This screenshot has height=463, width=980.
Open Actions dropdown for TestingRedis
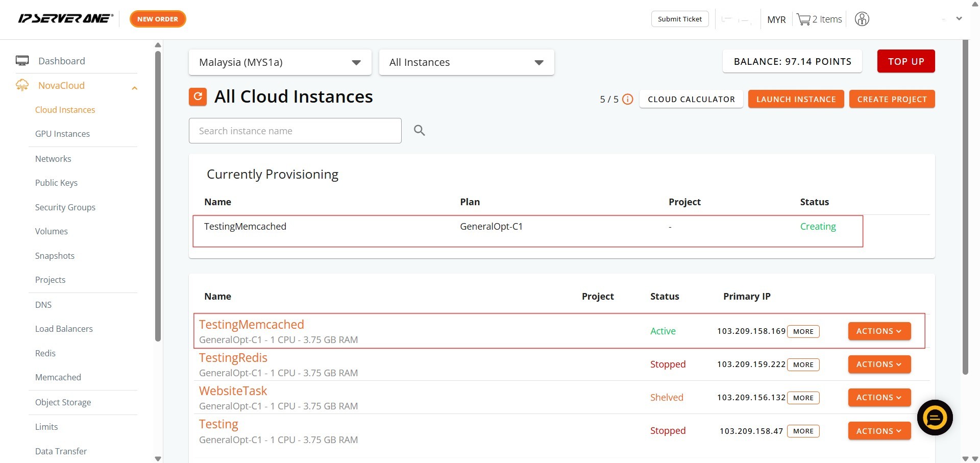[x=879, y=364]
